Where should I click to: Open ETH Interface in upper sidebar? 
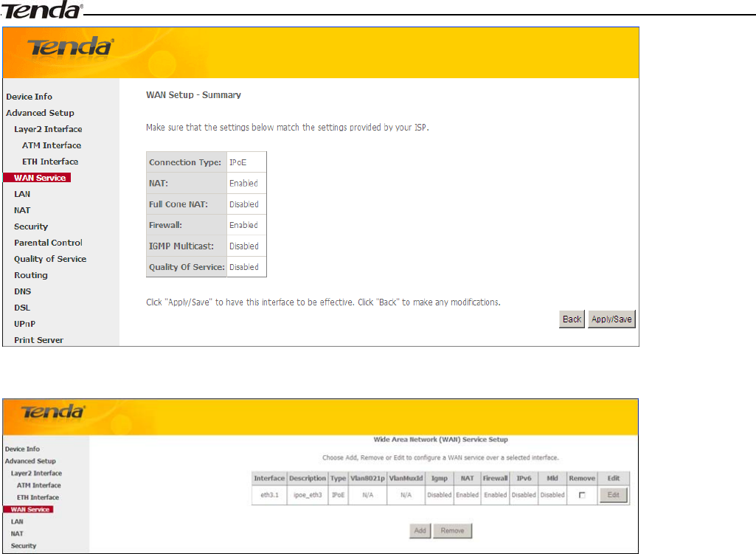pyautogui.click(x=50, y=162)
